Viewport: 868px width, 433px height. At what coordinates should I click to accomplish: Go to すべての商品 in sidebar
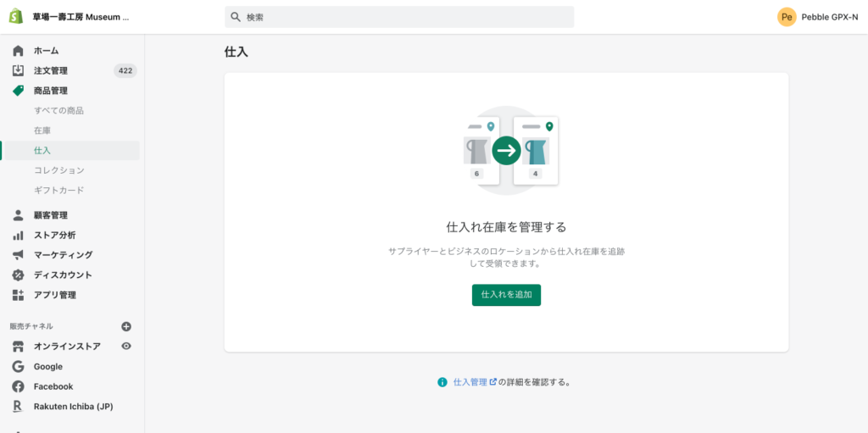tap(58, 110)
